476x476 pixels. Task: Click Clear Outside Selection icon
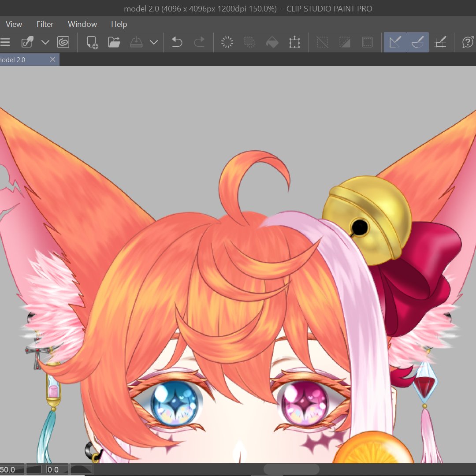[249, 42]
